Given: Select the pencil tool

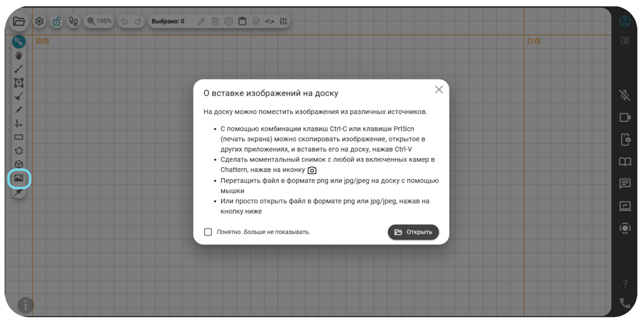Looking at the screenshot, I should pyautogui.click(x=19, y=110).
